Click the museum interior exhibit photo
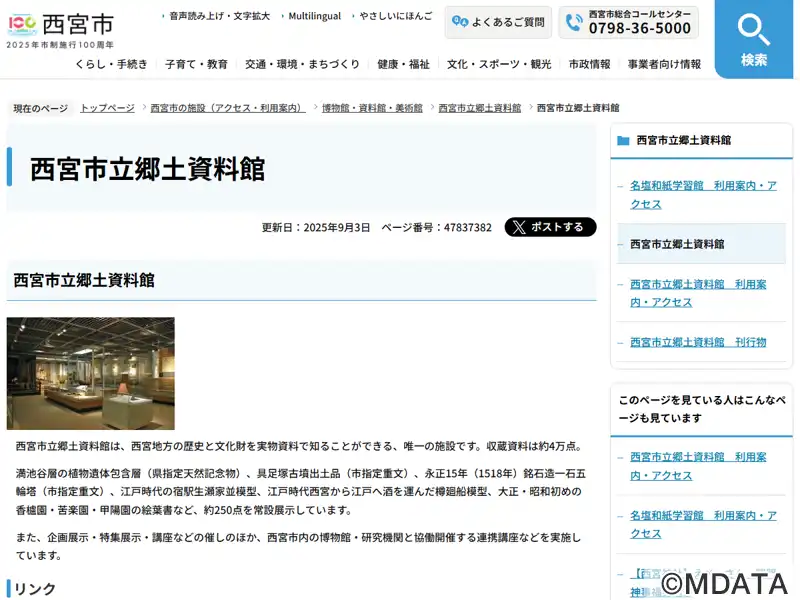Screen dimensions: 800x600 click(x=91, y=373)
